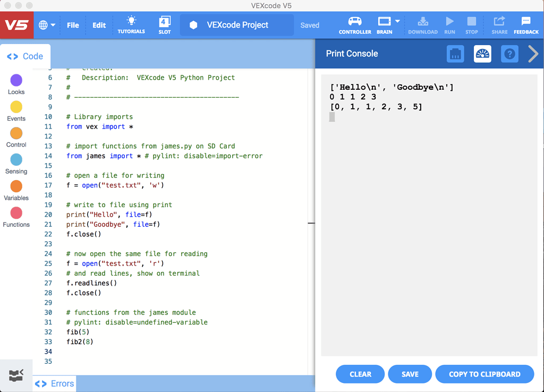Select the purple Looks category circle
This screenshot has height=392, width=544.
tap(16, 80)
